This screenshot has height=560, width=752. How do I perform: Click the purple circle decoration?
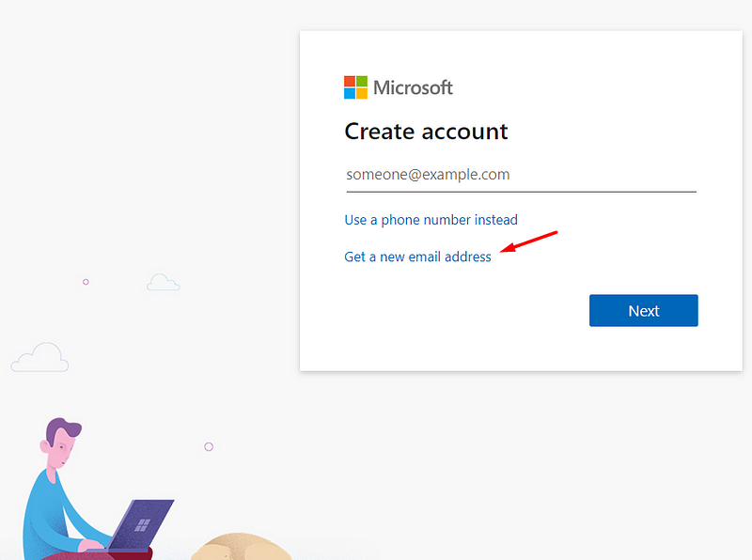(209, 446)
